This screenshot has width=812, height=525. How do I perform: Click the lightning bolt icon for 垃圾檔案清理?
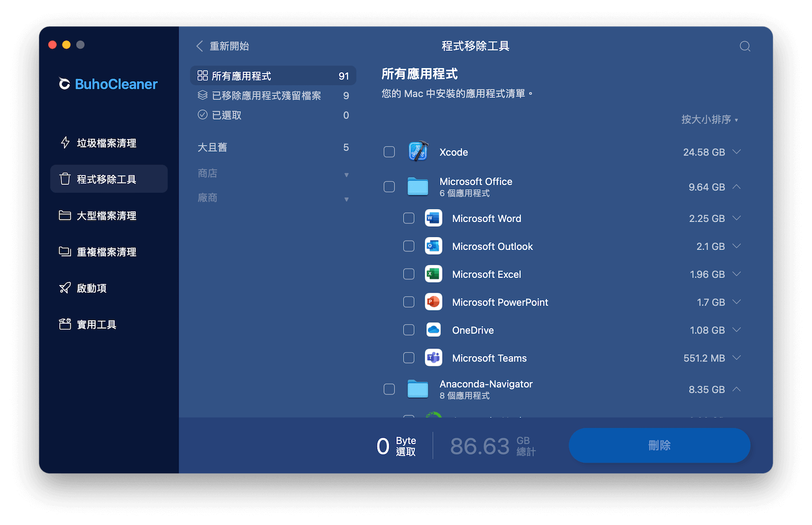(65, 143)
